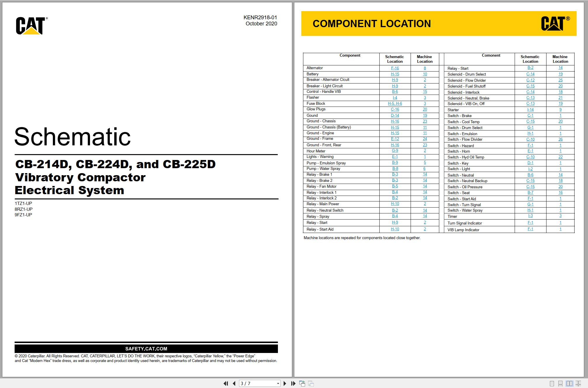Open Switch - Key schematic location D-1
588x388 pixels.
click(x=530, y=163)
